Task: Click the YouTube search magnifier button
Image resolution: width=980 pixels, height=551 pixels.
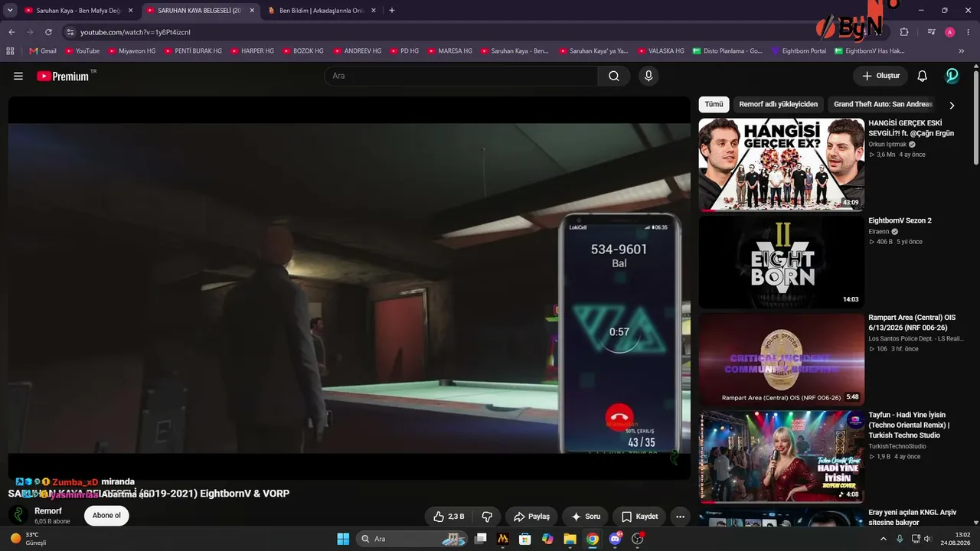Action: pyautogui.click(x=614, y=76)
